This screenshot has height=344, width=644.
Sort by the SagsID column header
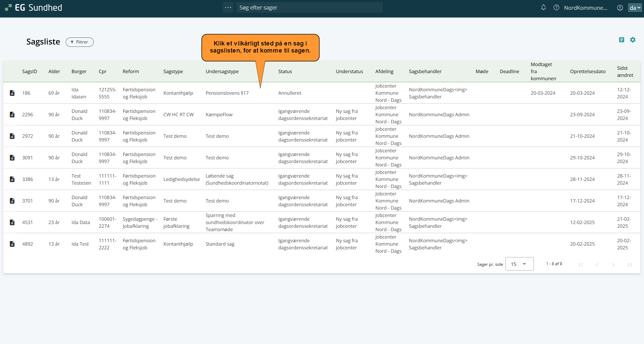pos(30,71)
